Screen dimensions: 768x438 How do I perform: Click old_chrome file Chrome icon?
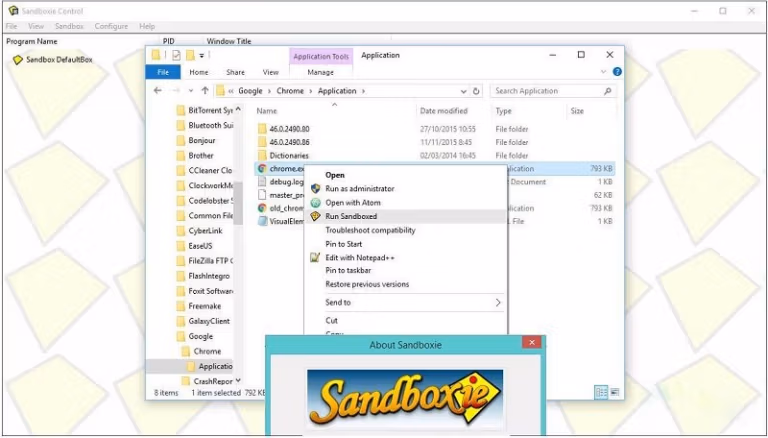(262, 208)
